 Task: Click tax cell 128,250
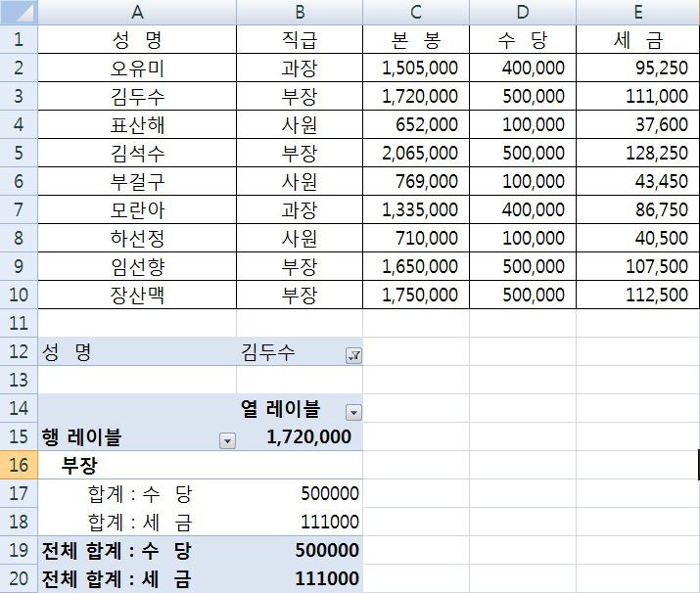pyautogui.click(x=638, y=153)
